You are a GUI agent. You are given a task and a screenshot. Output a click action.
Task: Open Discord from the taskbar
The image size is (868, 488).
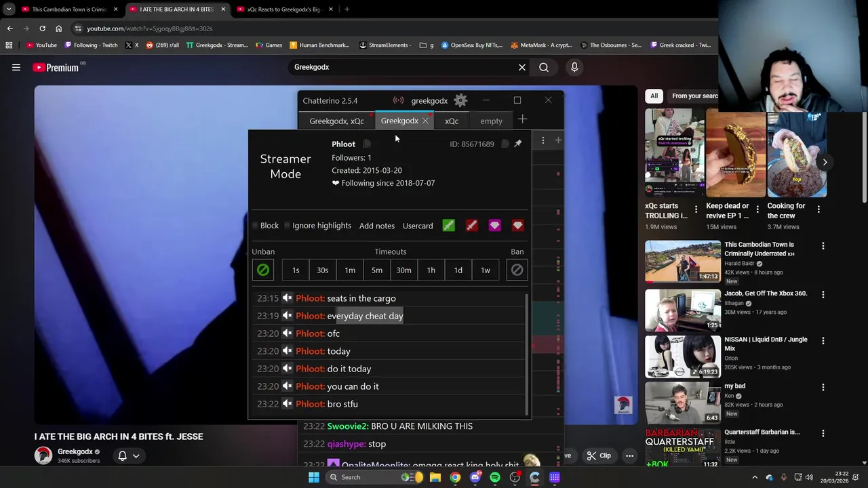(475, 477)
